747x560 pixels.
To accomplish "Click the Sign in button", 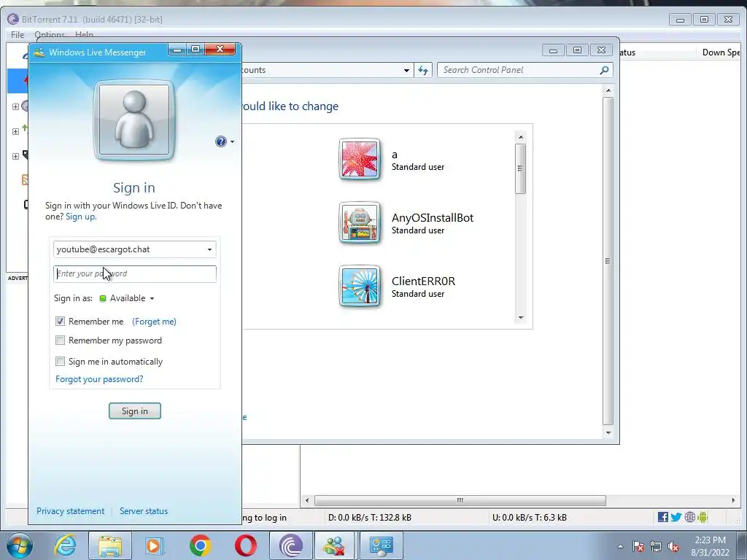I will click(x=135, y=411).
